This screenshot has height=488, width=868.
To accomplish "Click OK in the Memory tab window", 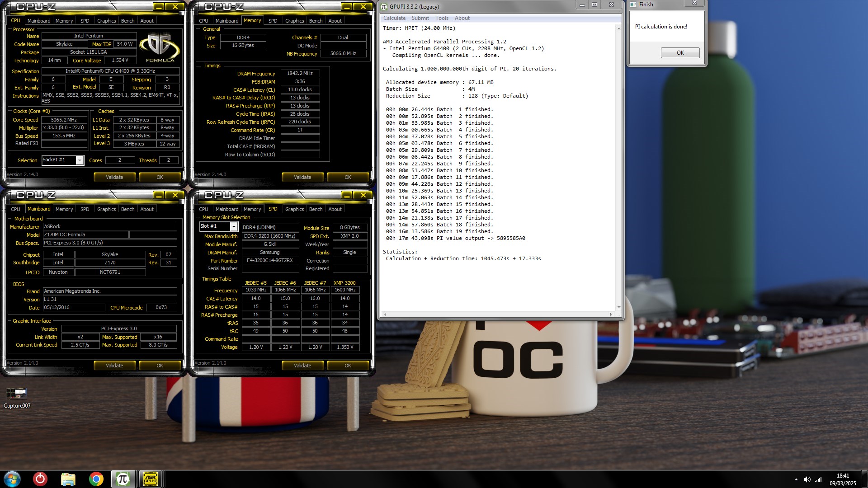I will click(x=348, y=177).
